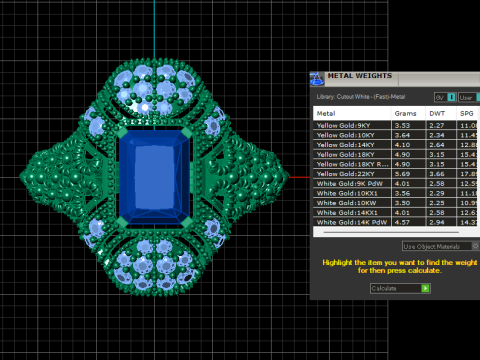The height and width of the screenshot is (360, 480).
Task: Select the White Gold:14KX1 row
Action: tap(396, 212)
